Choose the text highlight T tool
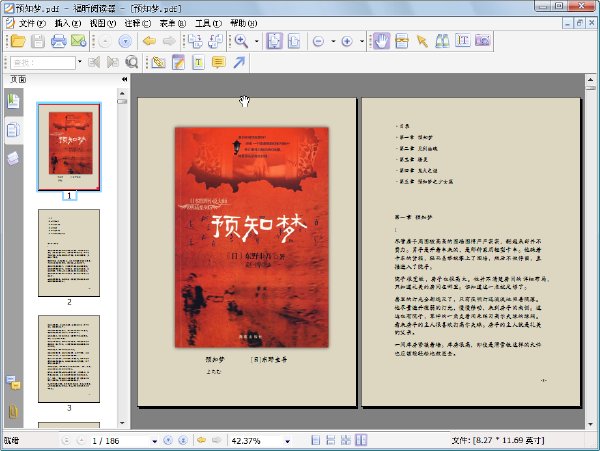 [198, 62]
